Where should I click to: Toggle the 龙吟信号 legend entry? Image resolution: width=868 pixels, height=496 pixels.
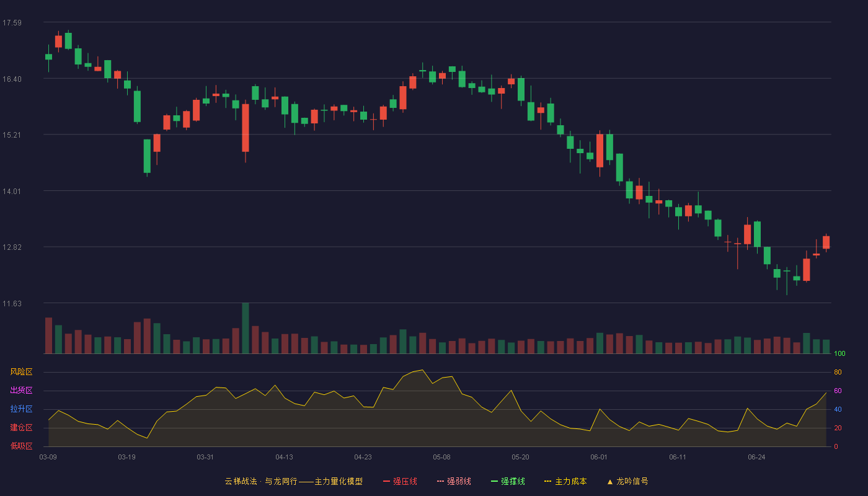pos(627,481)
